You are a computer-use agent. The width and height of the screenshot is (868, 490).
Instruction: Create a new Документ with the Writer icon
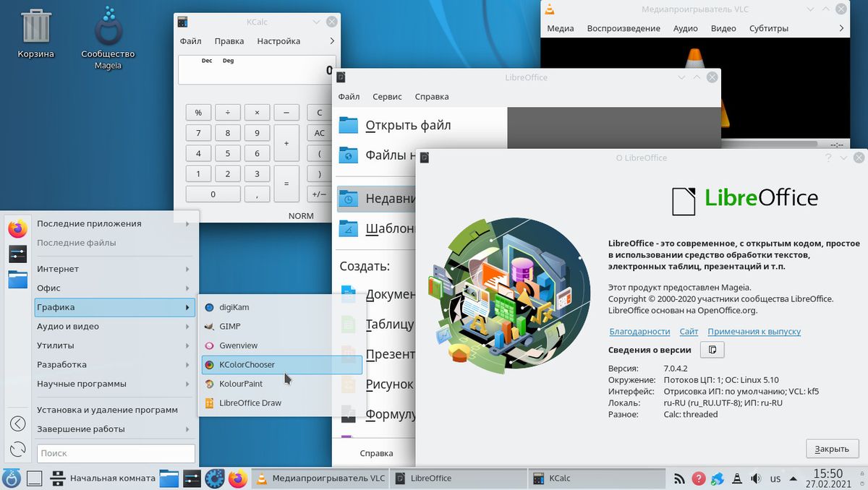click(348, 293)
